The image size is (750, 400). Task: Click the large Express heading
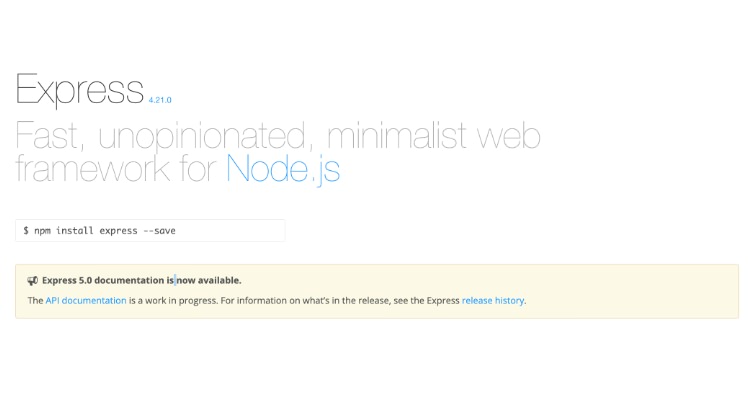pos(80,89)
